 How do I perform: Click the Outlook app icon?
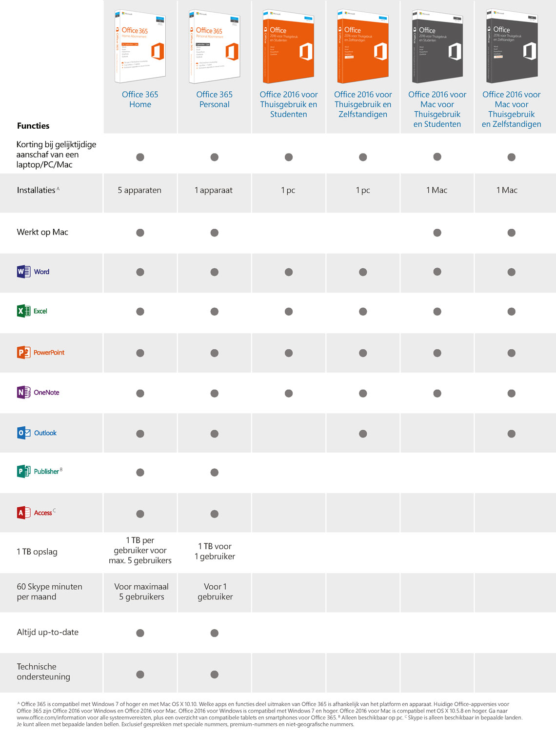(23, 433)
